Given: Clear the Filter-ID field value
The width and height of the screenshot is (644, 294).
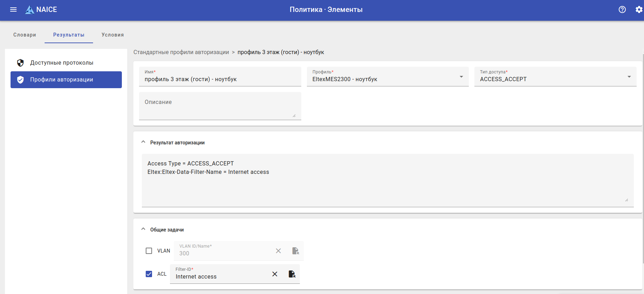Looking at the screenshot, I should pyautogui.click(x=275, y=274).
